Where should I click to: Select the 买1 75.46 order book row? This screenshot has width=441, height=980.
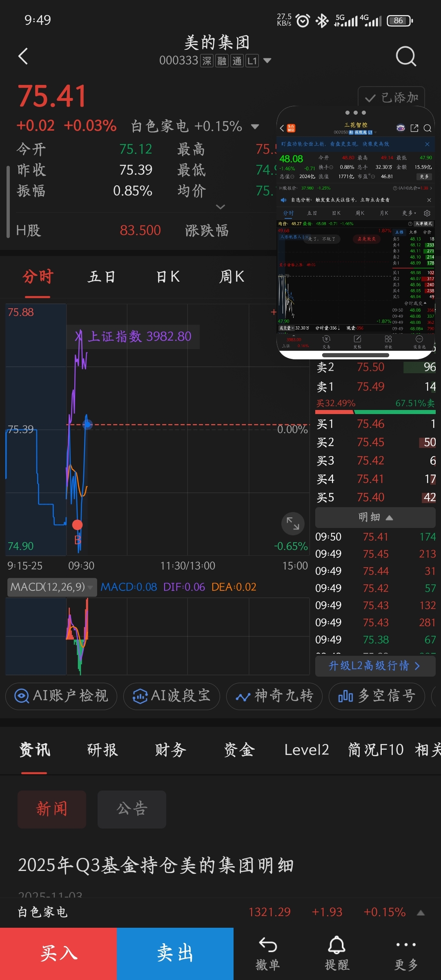[376, 424]
